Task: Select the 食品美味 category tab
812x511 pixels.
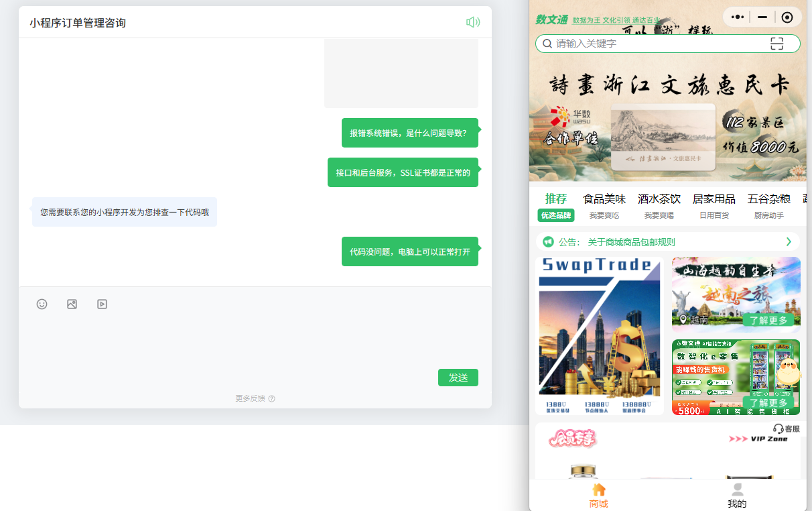Action: coord(604,199)
